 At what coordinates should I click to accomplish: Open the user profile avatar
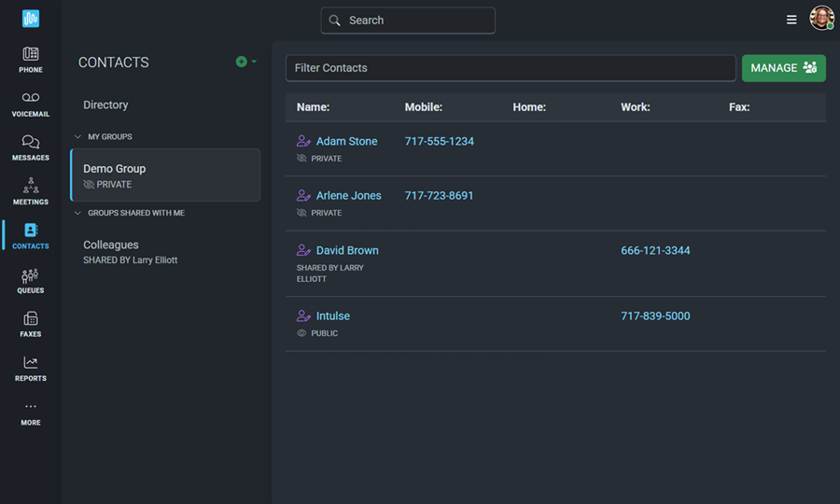pyautogui.click(x=821, y=19)
